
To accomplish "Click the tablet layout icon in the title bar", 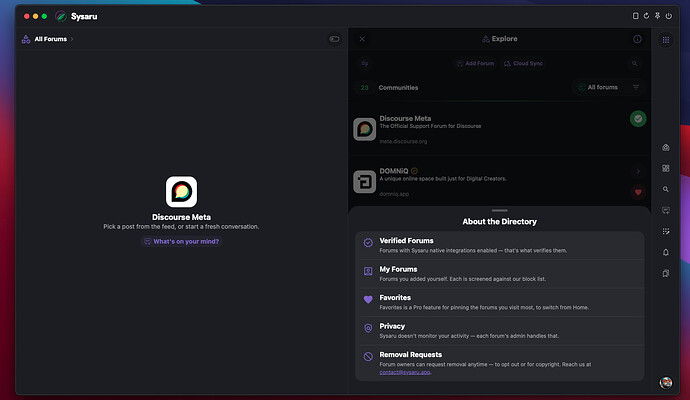I will [x=635, y=16].
